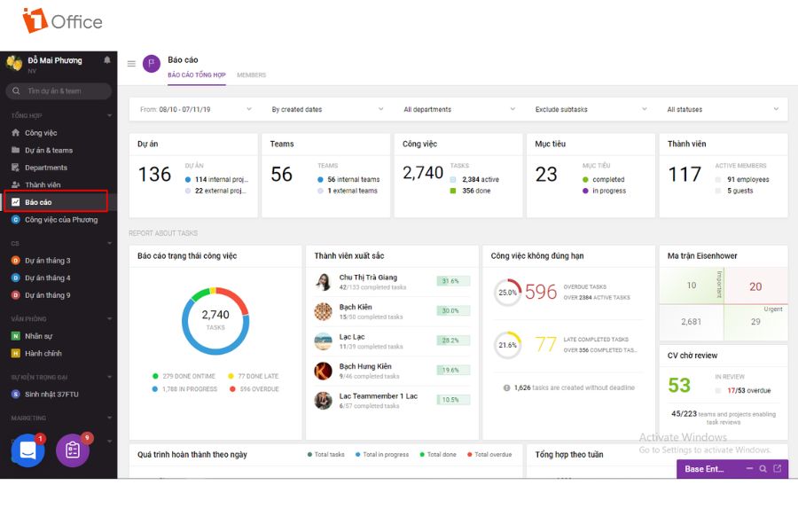Image resolution: width=798 pixels, height=532 pixels.
Task: Open the date range dropdown
Action: [195, 109]
